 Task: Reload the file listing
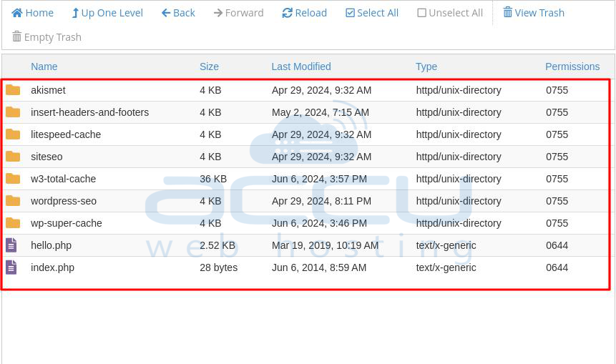coord(305,13)
